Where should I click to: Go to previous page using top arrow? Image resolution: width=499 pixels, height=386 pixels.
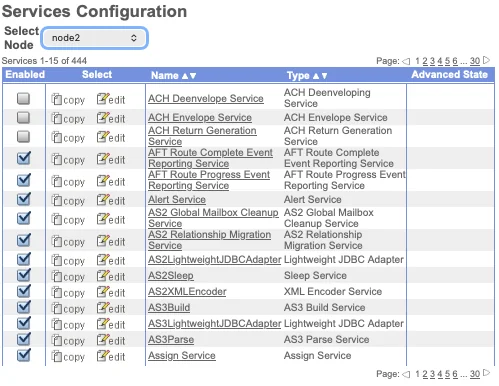click(406, 61)
